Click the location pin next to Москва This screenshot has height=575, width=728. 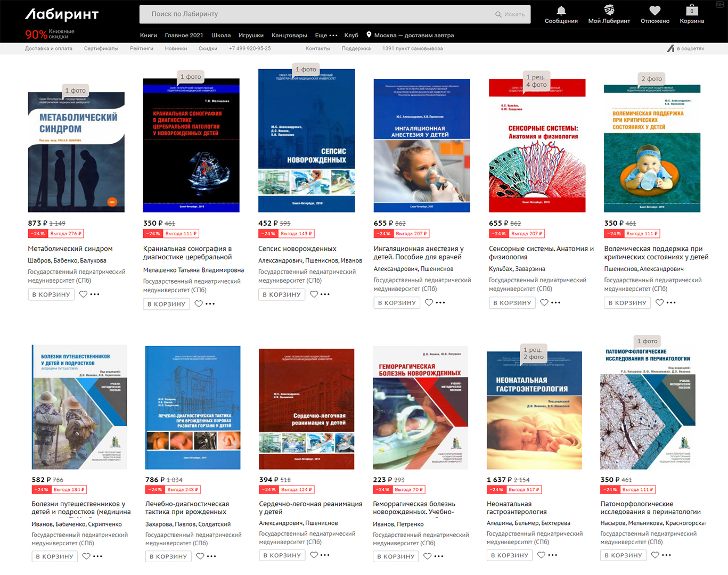369,35
